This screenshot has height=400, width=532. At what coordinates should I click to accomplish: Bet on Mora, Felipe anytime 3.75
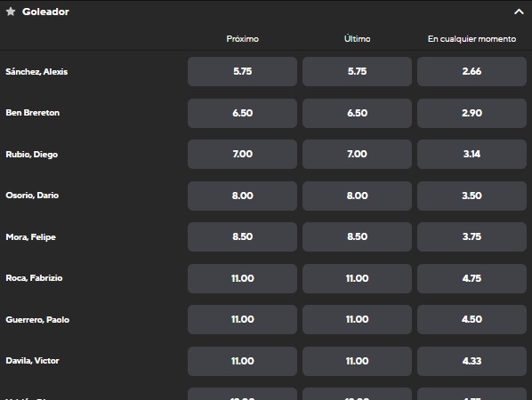pos(472,237)
